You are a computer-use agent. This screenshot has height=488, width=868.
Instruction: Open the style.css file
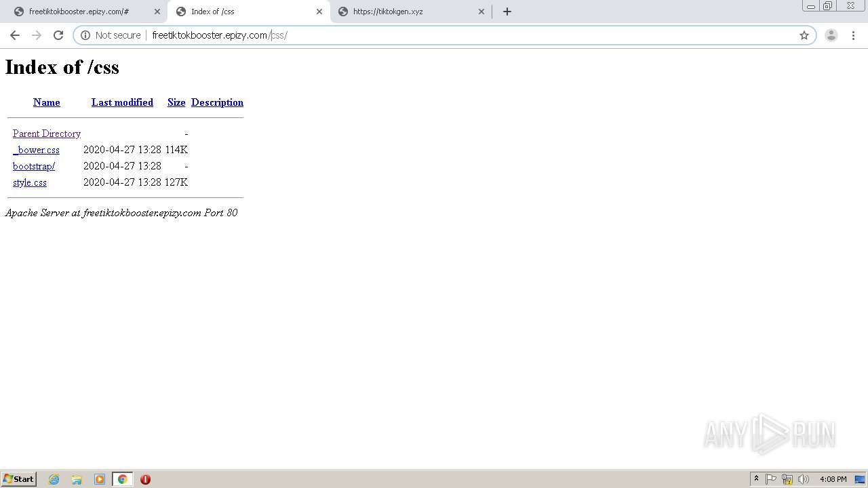[30, 182]
